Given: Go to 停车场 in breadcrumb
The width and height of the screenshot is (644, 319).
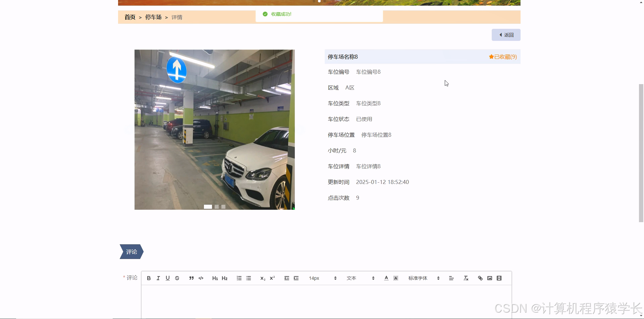Looking at the screenshot, I should coord(153,17).
